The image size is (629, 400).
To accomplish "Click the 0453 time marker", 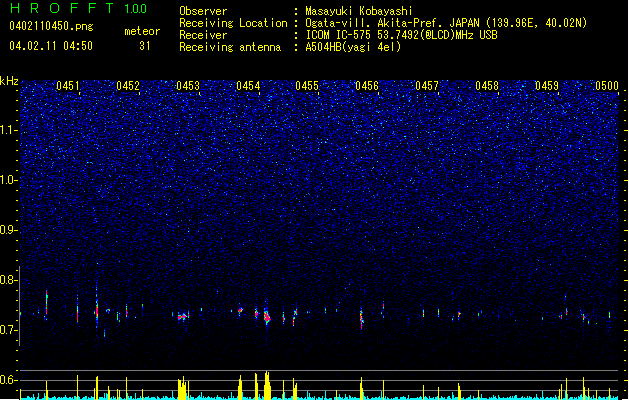I will tap(188, 86).
